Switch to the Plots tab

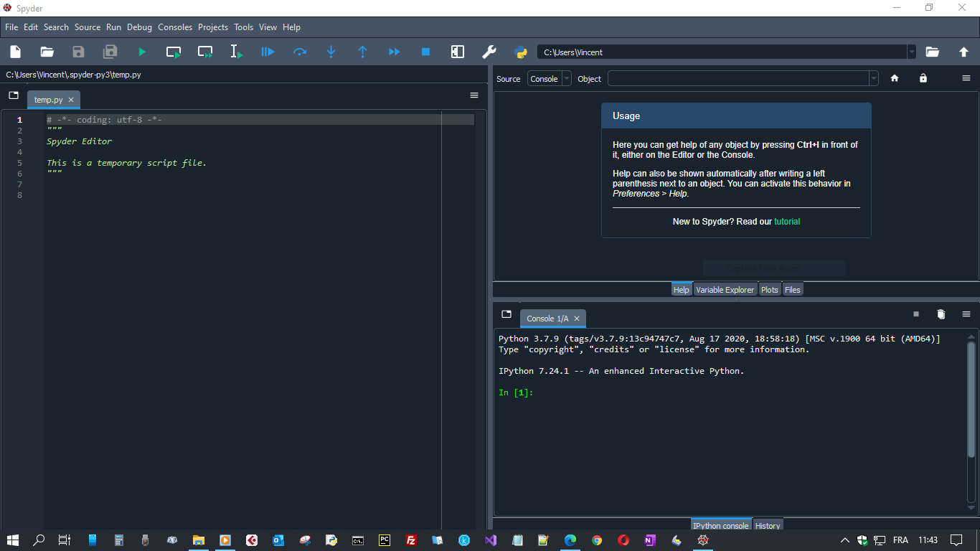pyautogui.click(x=770, y=290)
